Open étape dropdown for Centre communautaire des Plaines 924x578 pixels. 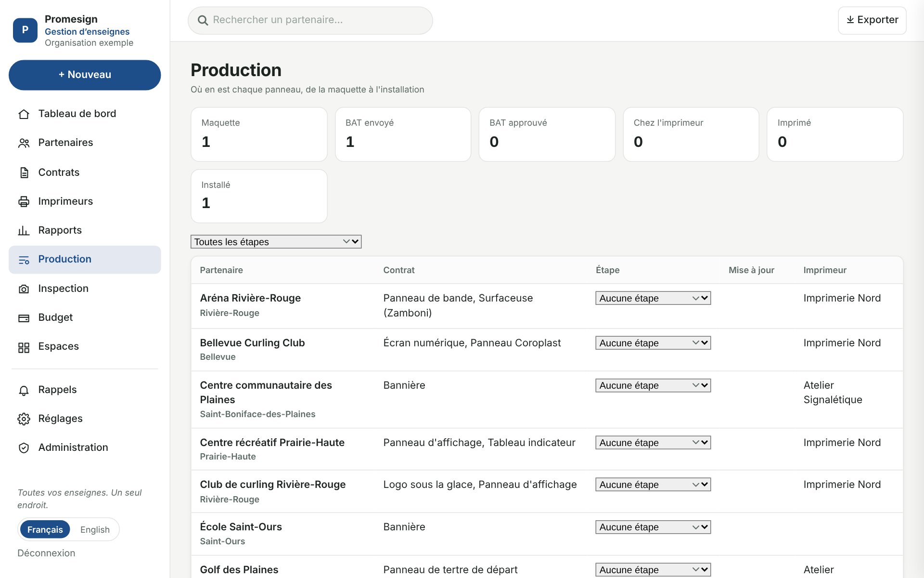click(653, 385)
